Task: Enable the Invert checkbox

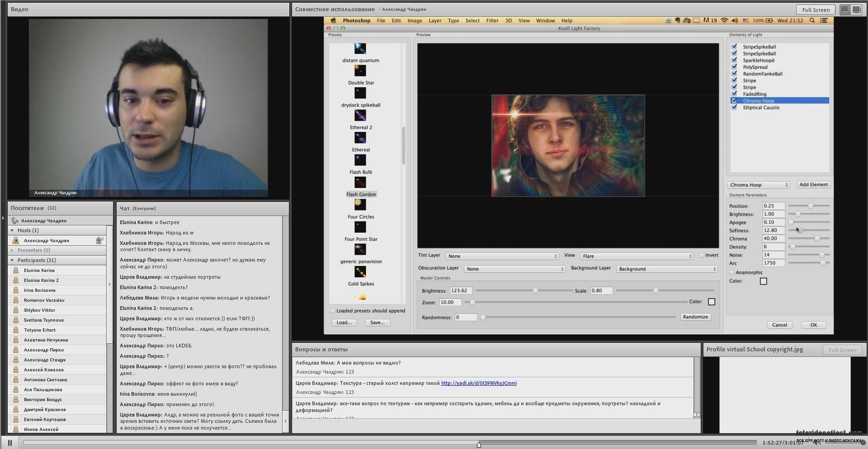Action: coord(702,255)
